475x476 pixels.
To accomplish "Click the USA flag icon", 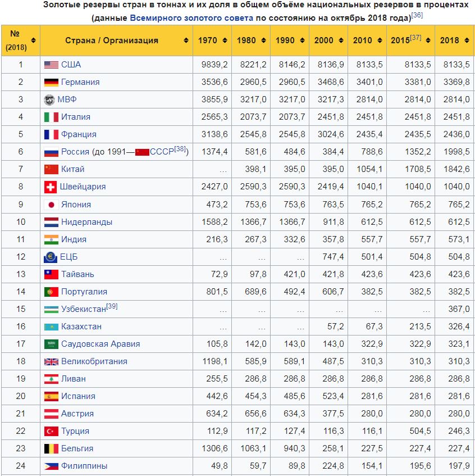I will pos(51,65).
